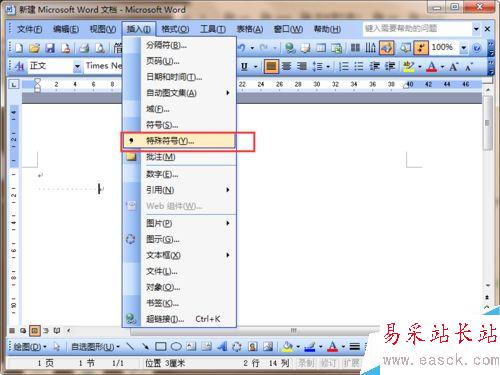Open 绘图(D) dropdown menu
Screen dimensions: 500x375
[x=30, y=347]
